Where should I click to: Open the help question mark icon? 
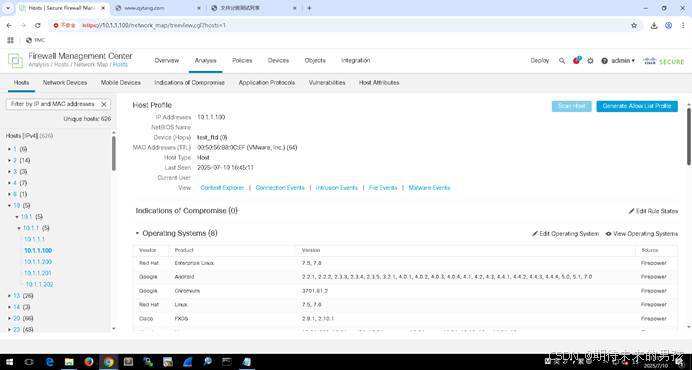point(605,61)
